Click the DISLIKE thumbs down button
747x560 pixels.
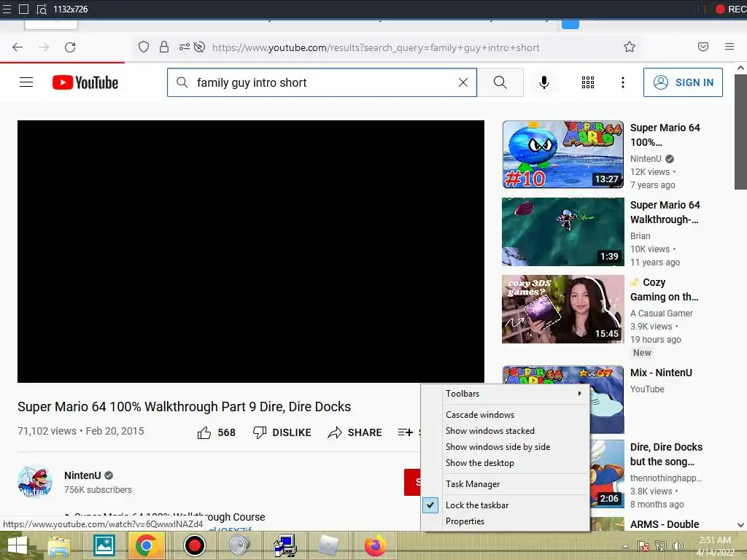pyautogui.click(x=282, y=432)
